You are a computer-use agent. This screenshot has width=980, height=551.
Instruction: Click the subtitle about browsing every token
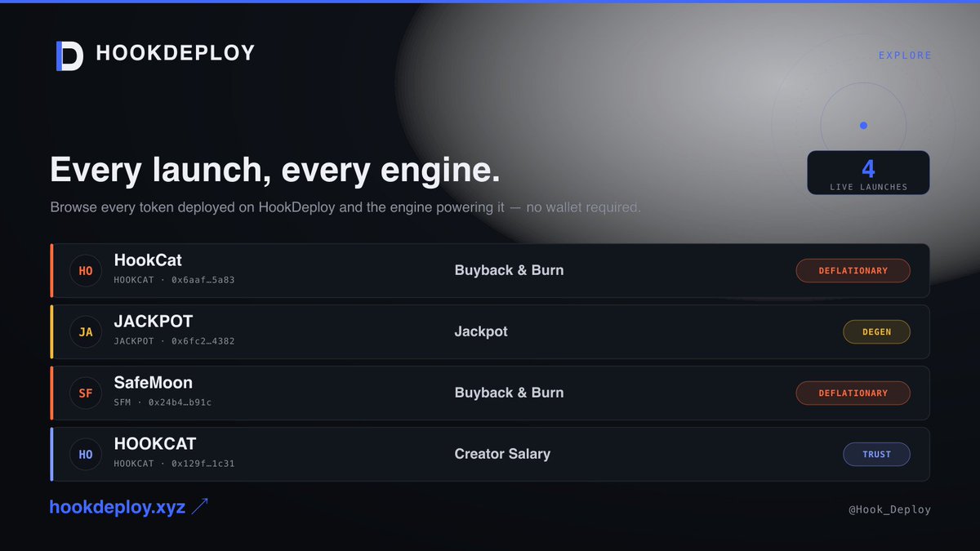pyautogui.click(x=345, y=207)
